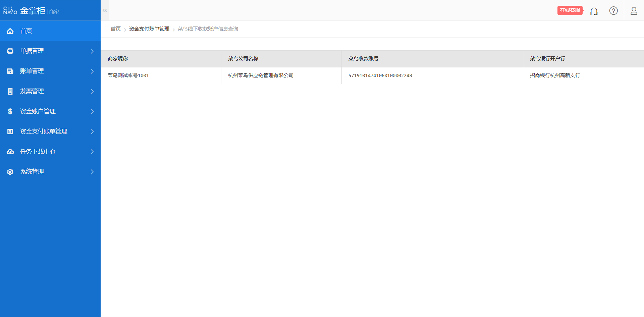Open the 任务下载中心 menu item
644x317 pixels.
(x=50, y=152)
